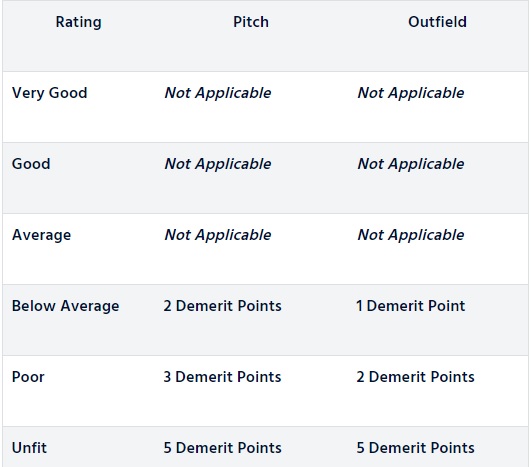Click Pitch Not Applicable in Very Good row
The height and width of the screenshot is (467, 531).
point(218,93)
